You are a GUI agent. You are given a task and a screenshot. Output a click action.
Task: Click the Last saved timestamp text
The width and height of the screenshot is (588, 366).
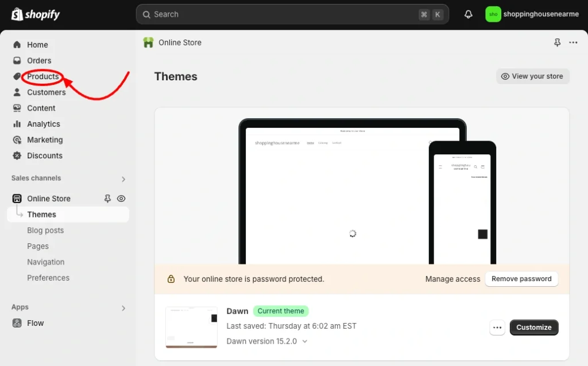(x=291, y=326)
